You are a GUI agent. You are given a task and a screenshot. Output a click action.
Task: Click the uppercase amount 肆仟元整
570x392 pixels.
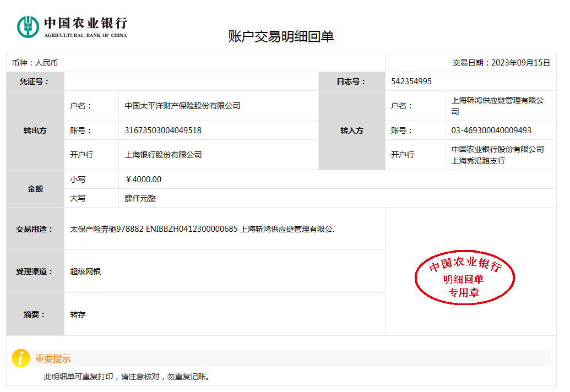click(x=140, y=198)
